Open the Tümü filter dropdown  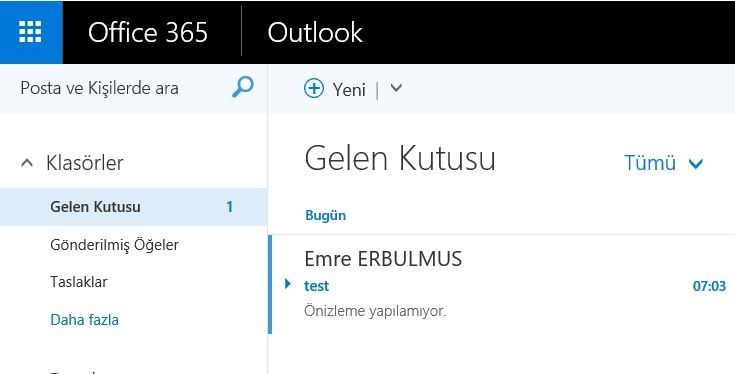pyautogui.click(x=663, y=163)
